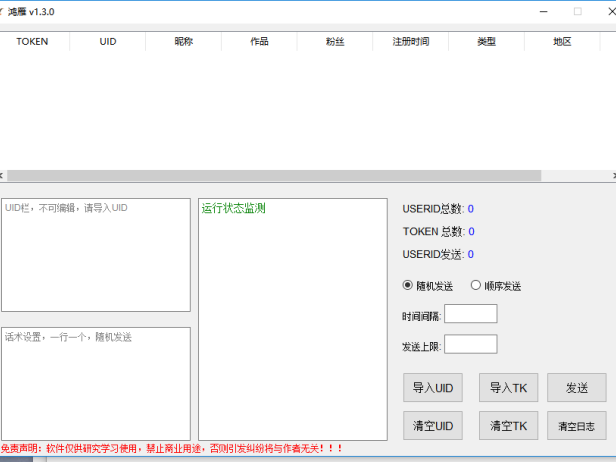Image resolution: width=616 pixels, height=462 pixels.
Task: Click the 发送 button
Action: coord(577,388)
